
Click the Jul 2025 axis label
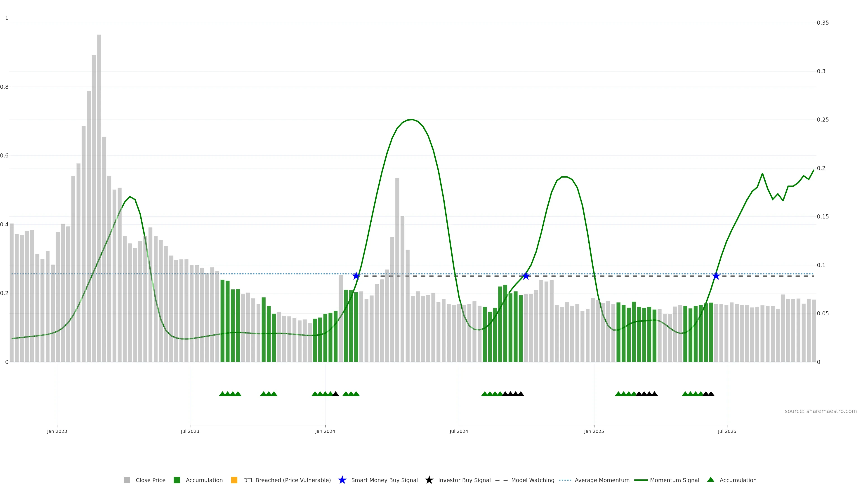[x=727, y=431]
